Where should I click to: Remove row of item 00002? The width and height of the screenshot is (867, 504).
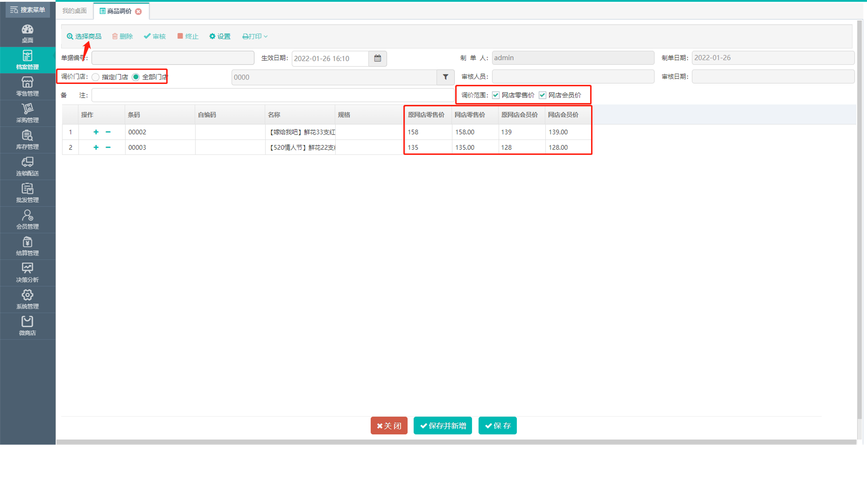[108, 132]
